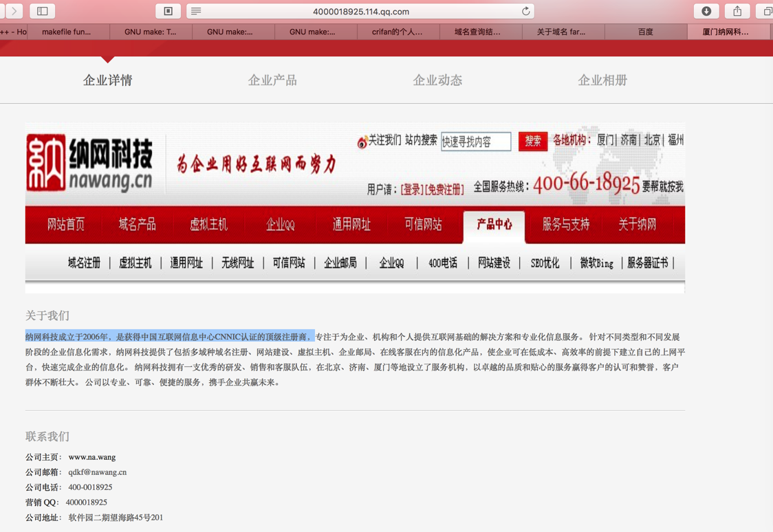This screenshot has width=773, height=532.
Task: Click the [登录] login link
Action: [411, 189]
